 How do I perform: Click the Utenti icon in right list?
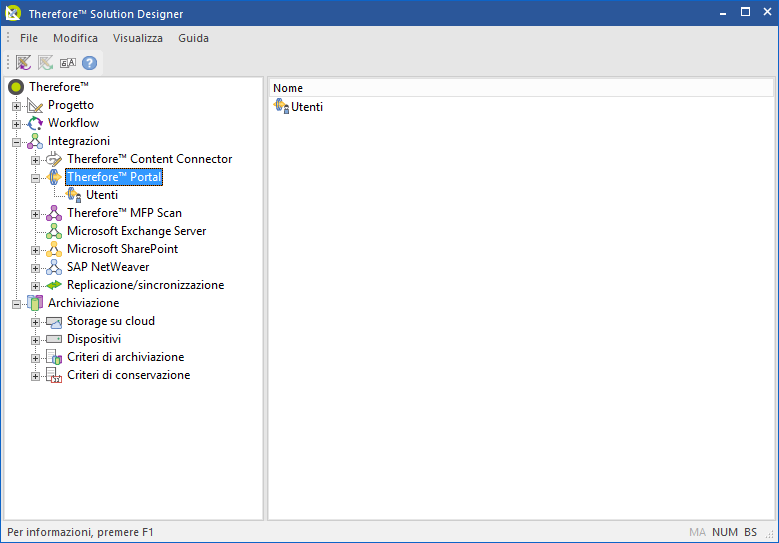tap(281, 106)
